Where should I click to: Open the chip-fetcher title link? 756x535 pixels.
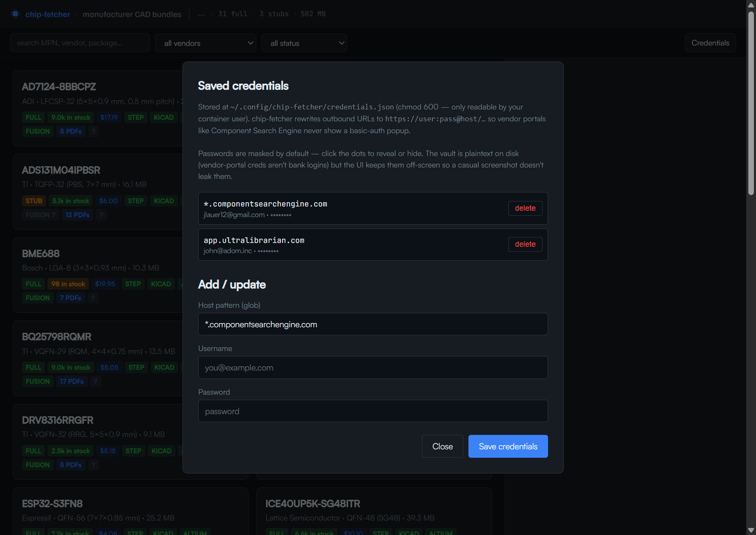pos(48,14)
